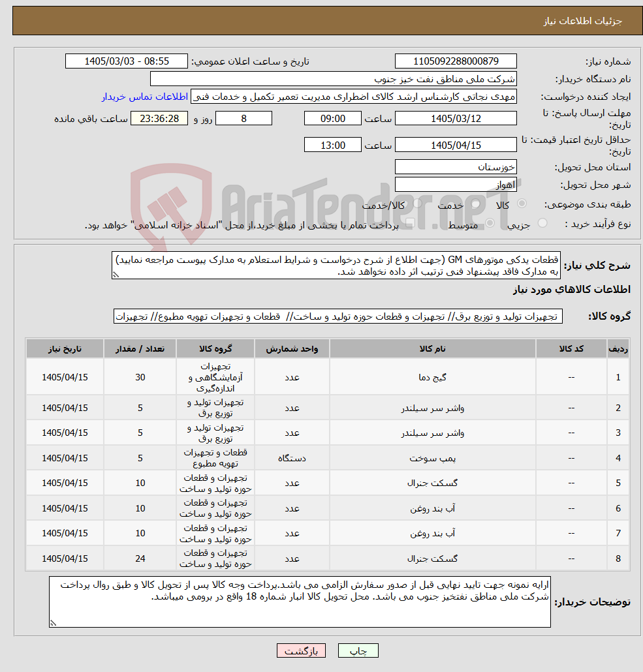Click آب بند روغن in row 7
This screenshot has width=643, height=672.
[x=432, y=533]
